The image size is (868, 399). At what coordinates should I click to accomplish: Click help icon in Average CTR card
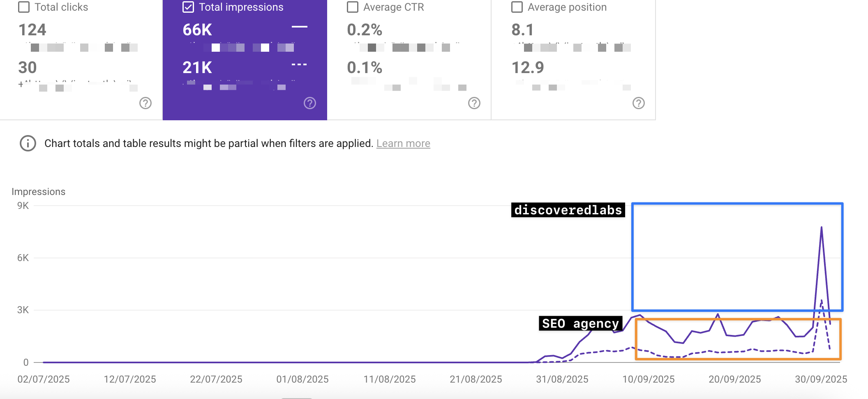click(474, 103)
